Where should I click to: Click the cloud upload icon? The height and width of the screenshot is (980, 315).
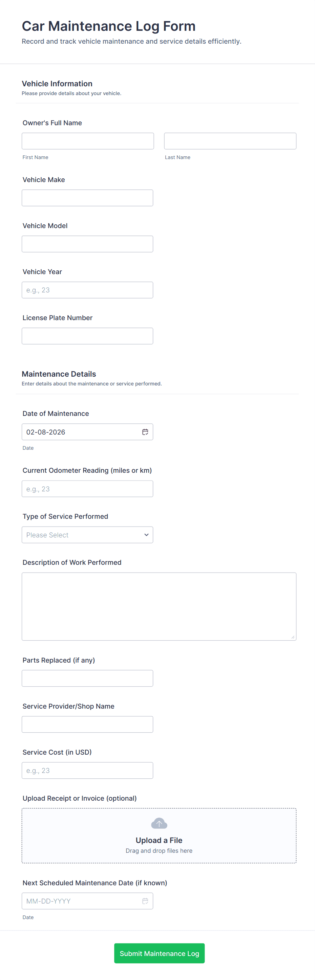click(x=159, y=823)
